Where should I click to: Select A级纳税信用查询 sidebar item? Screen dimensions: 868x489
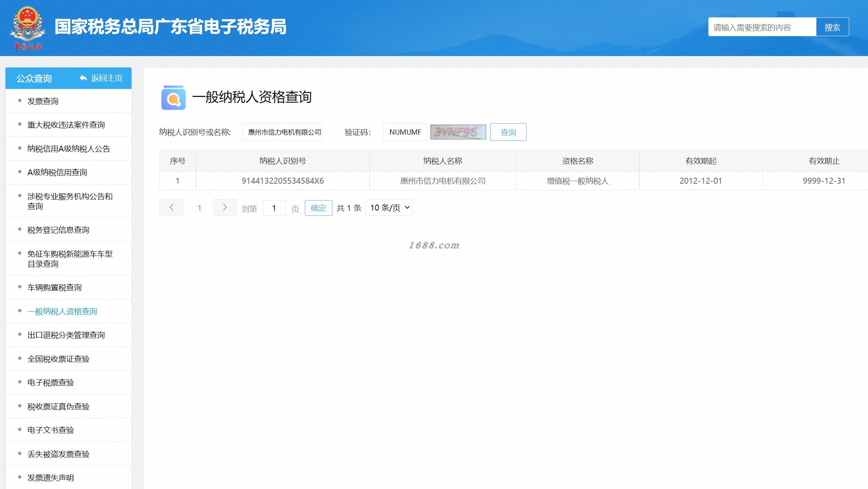click(x=57, y=172)
